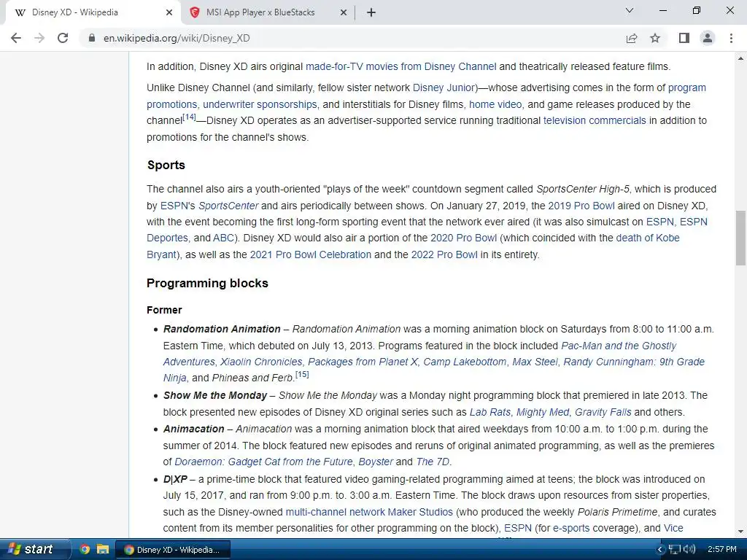Open the Xiaolin Chronicles link
747x560 pixels.
[x=261, y=362]
